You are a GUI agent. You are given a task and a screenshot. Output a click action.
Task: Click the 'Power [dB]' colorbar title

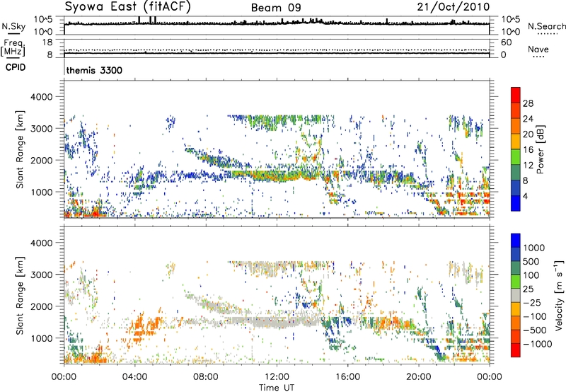(540, 149)
